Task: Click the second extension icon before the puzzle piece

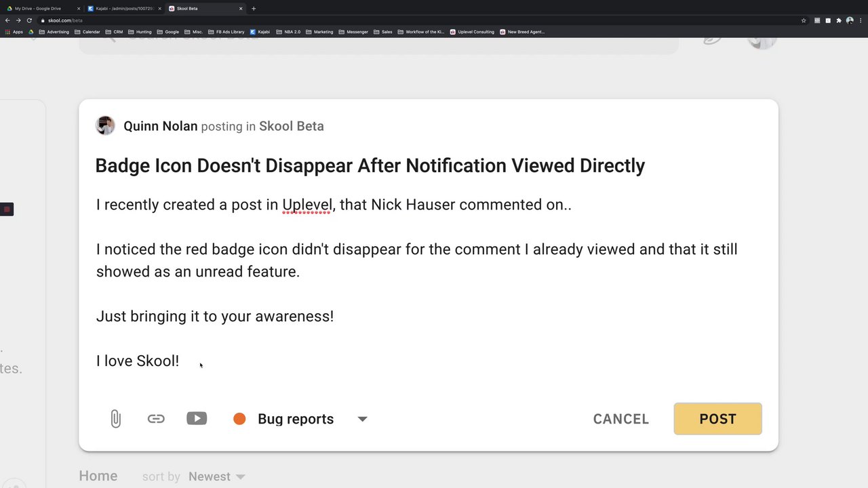Action: 828,20
